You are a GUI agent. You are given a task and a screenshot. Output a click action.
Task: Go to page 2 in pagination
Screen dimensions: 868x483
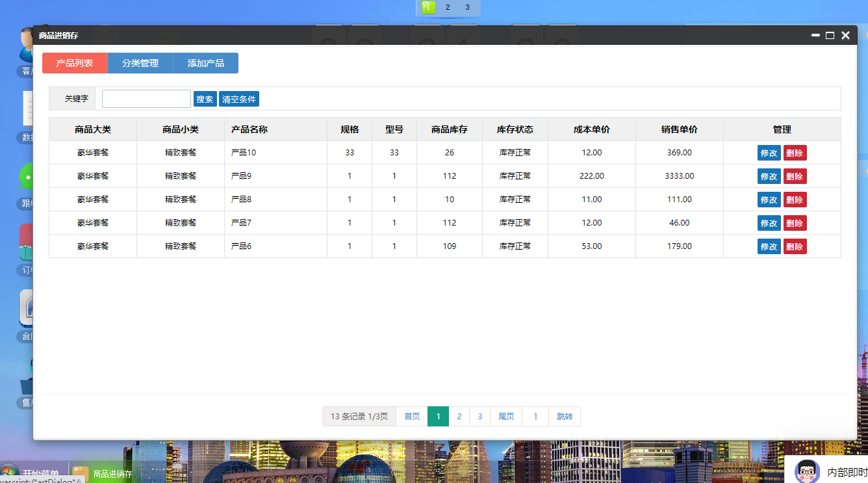click(x=459, y=417)
